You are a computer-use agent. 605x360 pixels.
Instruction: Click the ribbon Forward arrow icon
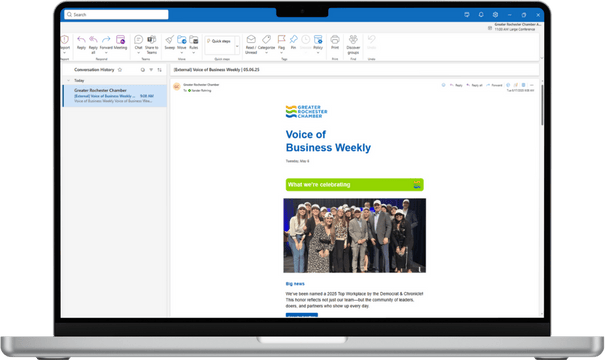106,39
